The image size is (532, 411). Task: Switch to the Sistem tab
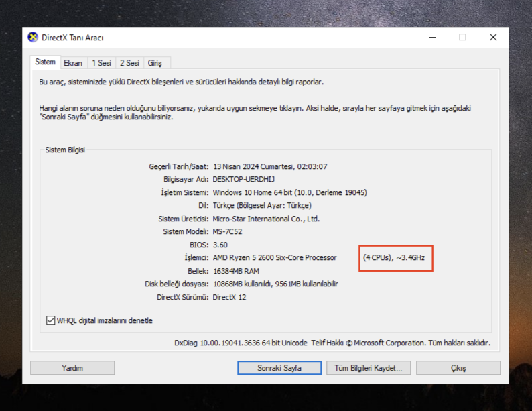45,62
